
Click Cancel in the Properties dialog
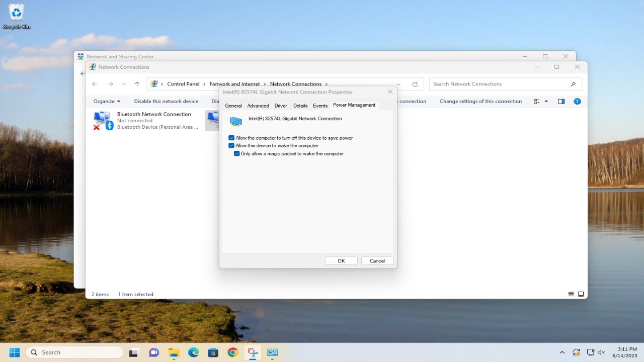(x=377, y=261)
